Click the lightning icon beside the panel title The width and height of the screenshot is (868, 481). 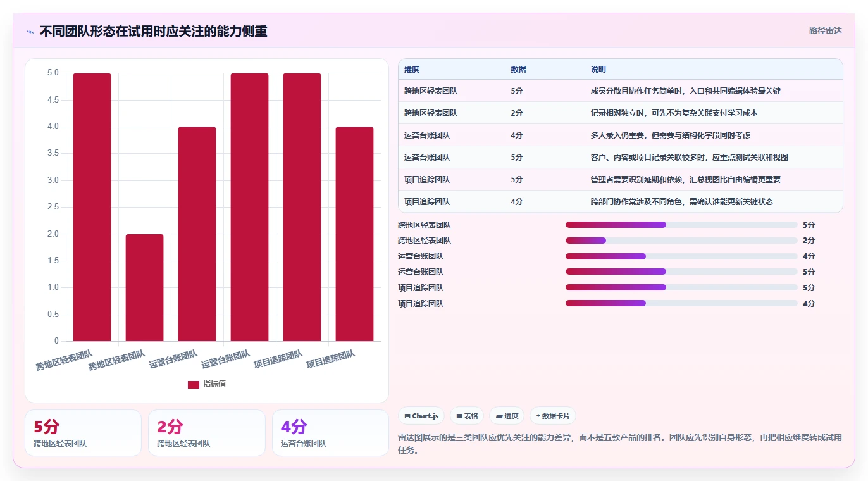30,32
